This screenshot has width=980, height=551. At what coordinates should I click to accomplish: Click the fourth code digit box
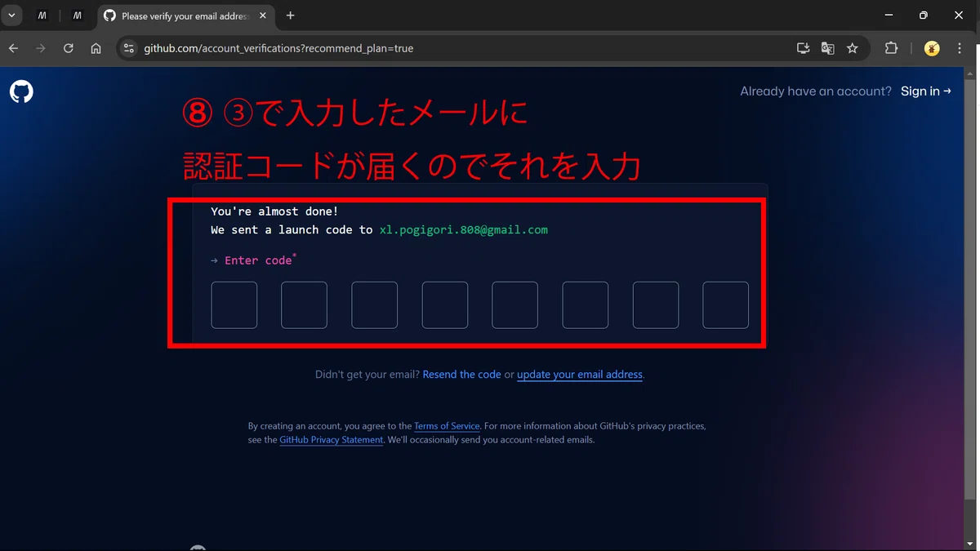click(445, 305)
